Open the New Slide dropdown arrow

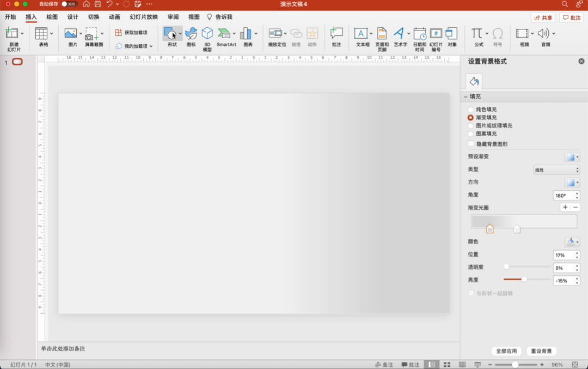22,33
